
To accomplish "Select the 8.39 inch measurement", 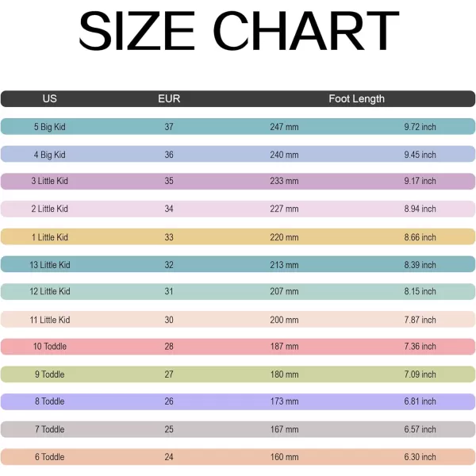I will click(420, 265).
